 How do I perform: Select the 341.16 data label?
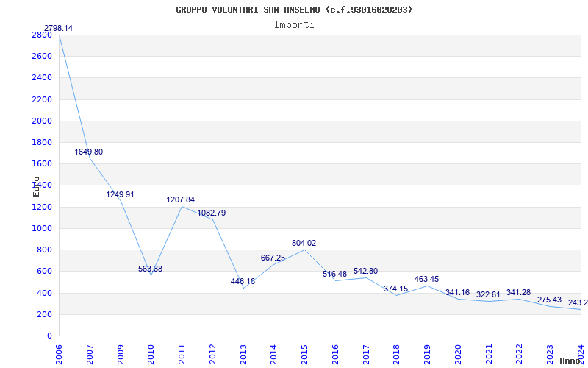pyautogui.click(x=457, y=292)
